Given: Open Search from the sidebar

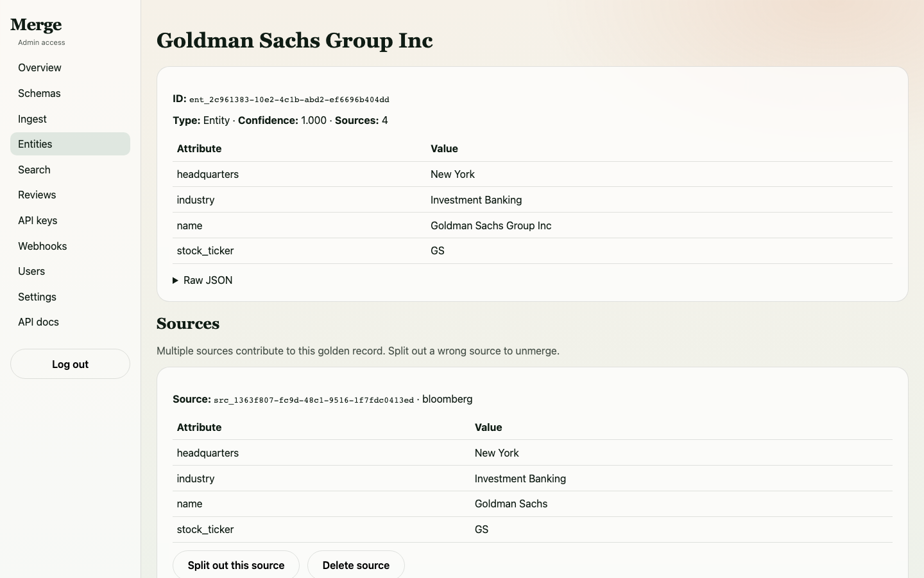Looking at the screenshot, I should (x=70, y=170).
